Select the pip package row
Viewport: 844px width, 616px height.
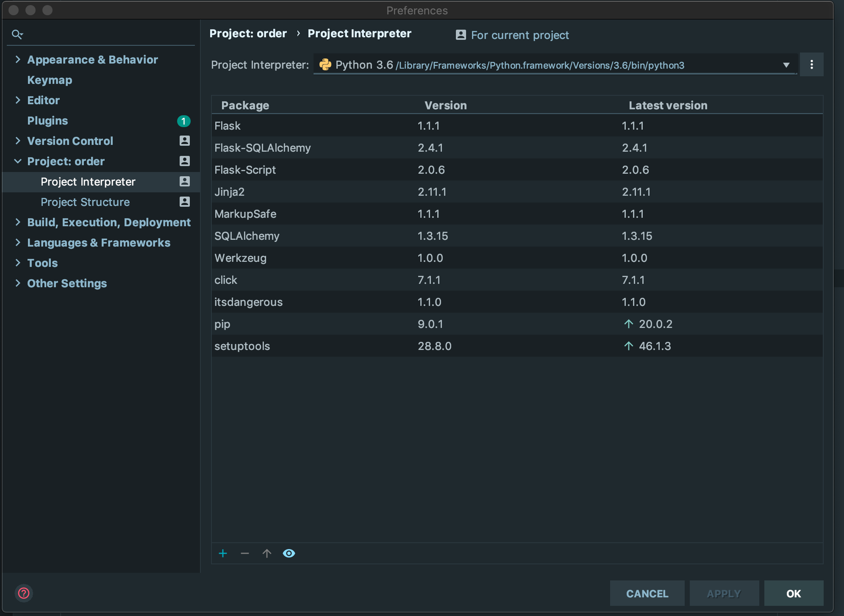pyautogui.click(x=517, y=324)
